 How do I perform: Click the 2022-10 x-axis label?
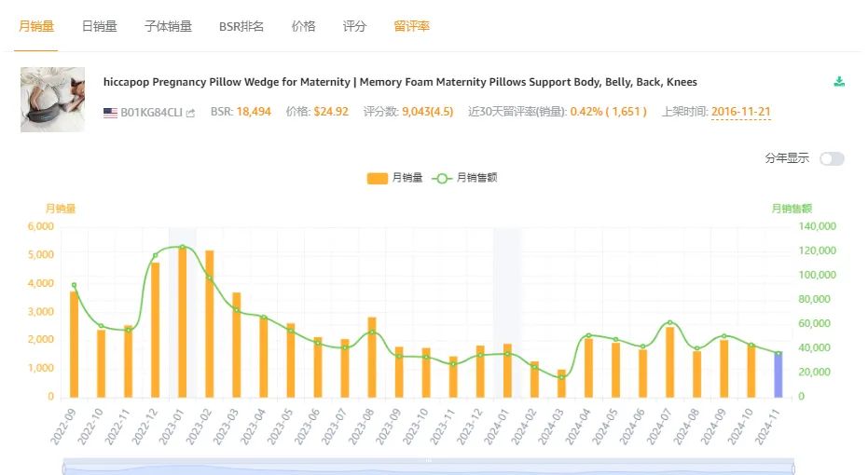(x=90, y=427)
